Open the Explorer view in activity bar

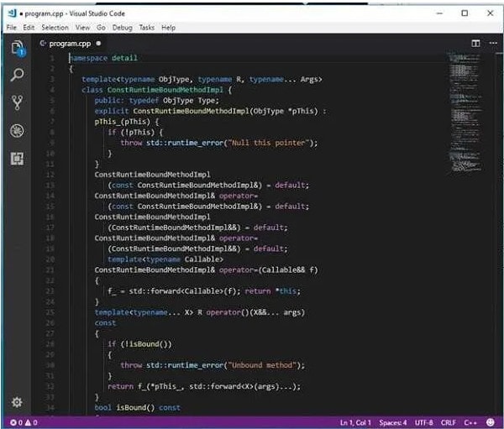(x=17, y=48)
